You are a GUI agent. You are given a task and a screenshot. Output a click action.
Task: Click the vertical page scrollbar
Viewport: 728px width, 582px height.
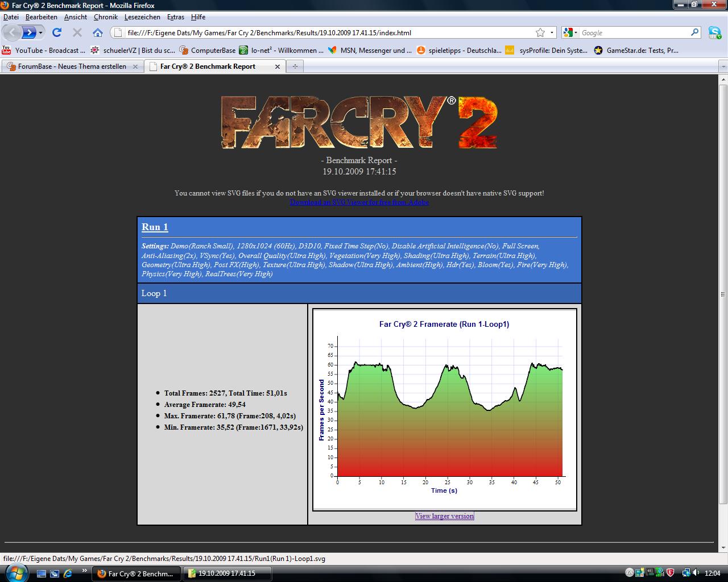(x=723, y=294)
